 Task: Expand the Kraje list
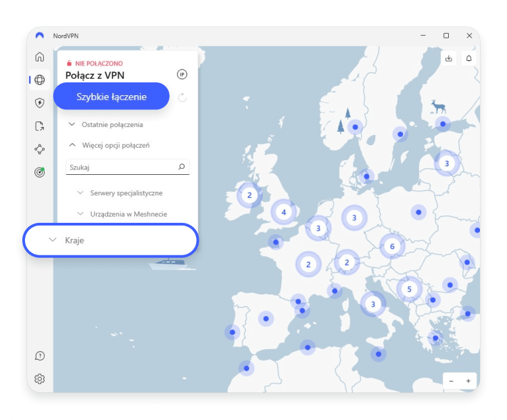coord(111,240)
